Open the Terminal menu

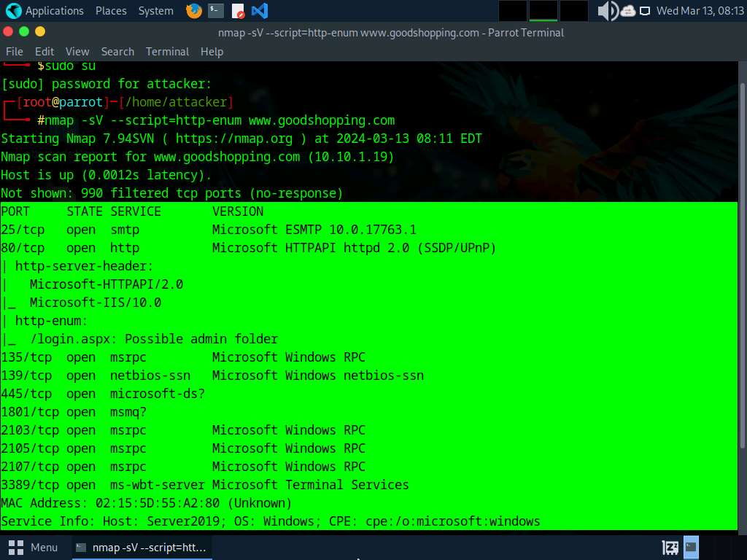167,52
